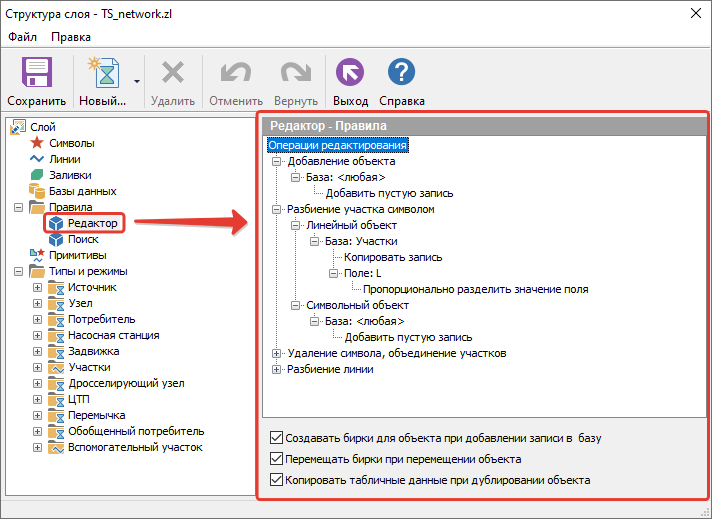Open Справка (Help) question mark icon

[401, 74]
